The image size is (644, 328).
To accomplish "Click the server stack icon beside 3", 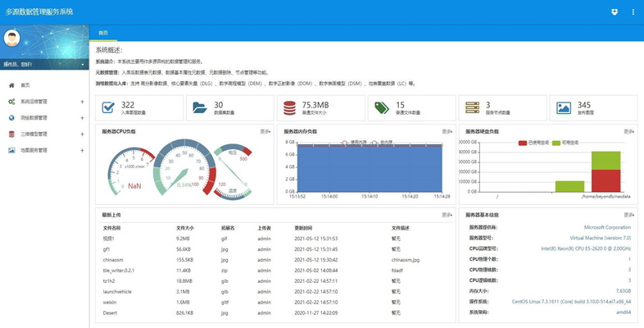I will [472, 108].
